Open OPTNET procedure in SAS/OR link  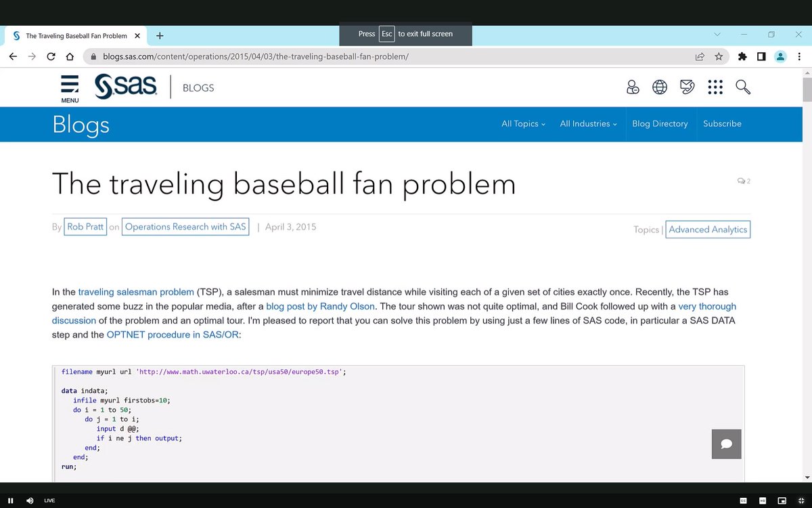(x=173, y=335)
